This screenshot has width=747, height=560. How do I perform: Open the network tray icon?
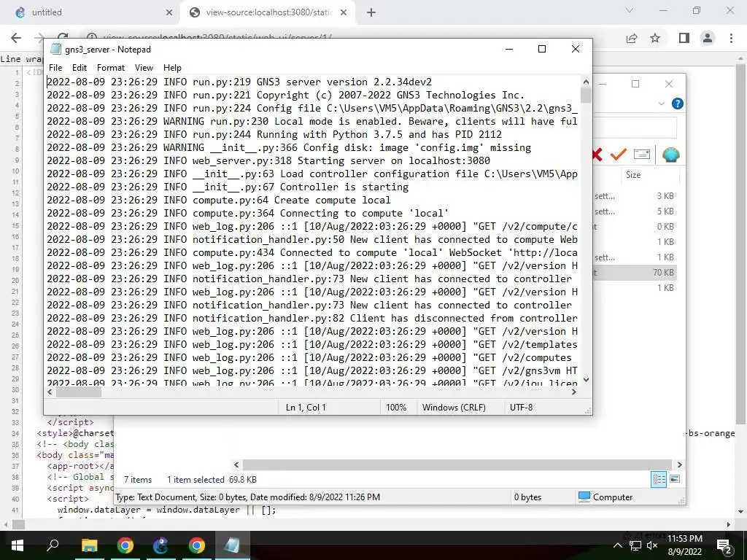click(x=635, y=545)
